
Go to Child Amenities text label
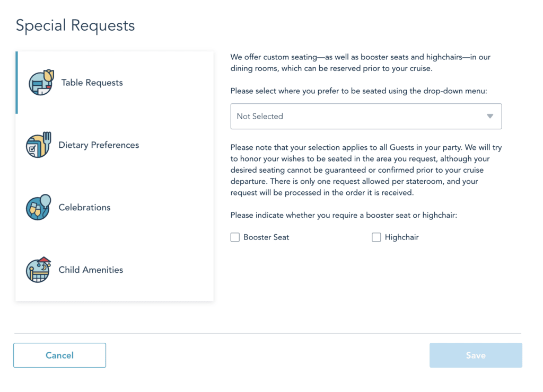pos(91,270)
